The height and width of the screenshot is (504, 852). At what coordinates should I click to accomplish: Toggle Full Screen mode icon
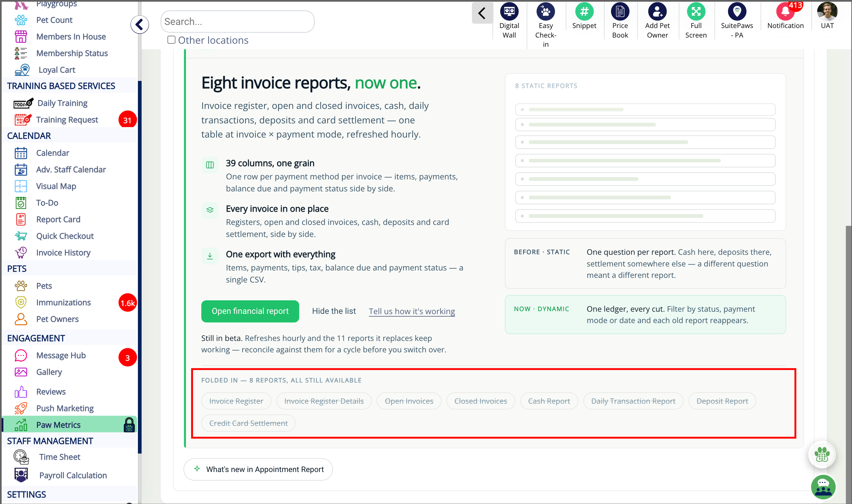[696, 12]
